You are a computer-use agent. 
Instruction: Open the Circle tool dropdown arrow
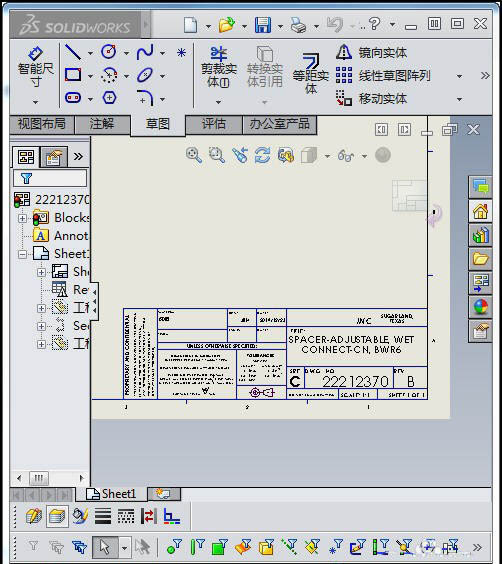click(x=126, y=53)
